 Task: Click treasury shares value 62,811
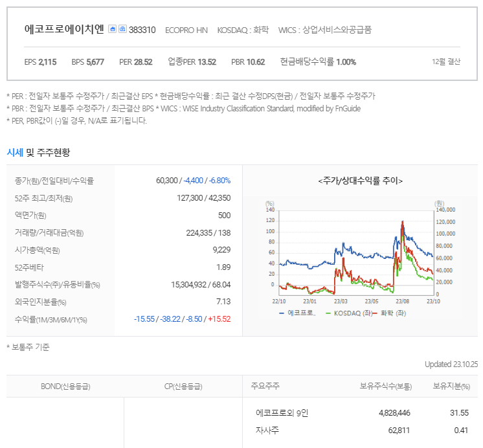(x=399, y=430)
